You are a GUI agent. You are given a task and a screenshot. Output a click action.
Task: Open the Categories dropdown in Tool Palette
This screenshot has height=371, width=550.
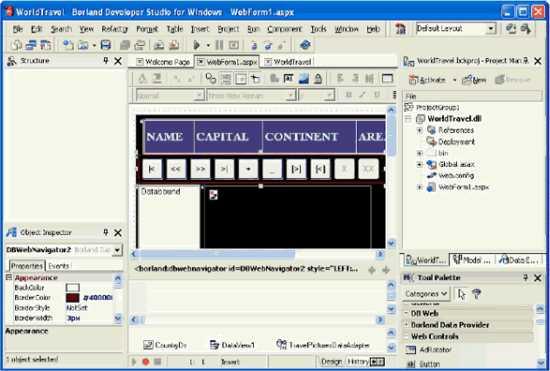point(425,294)
